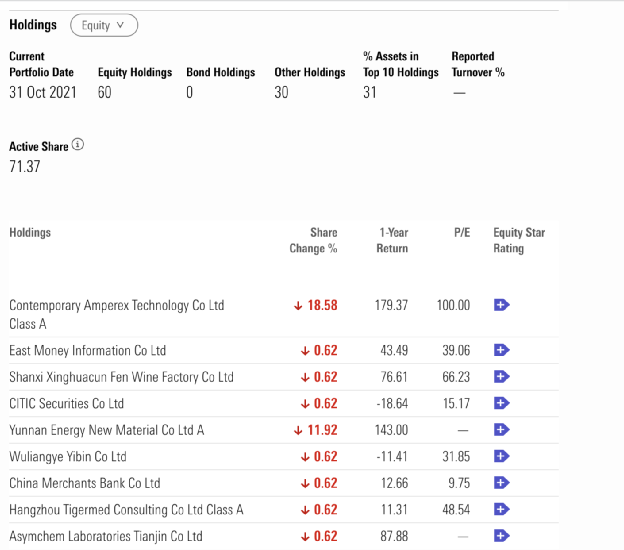Open East Money Information Co Ltd holding
Viewport: 624px width, 550px height.
pyautogui.click(x=87, y=350)
